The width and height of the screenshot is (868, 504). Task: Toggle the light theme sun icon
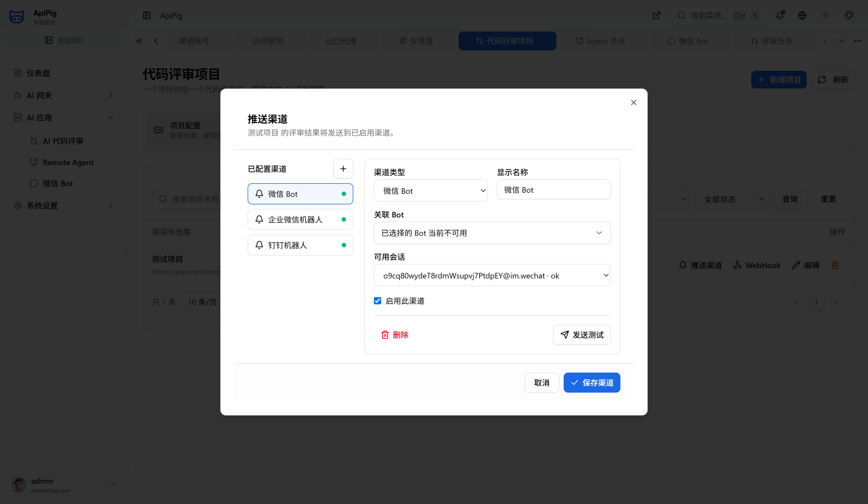[x=826, y=16]
